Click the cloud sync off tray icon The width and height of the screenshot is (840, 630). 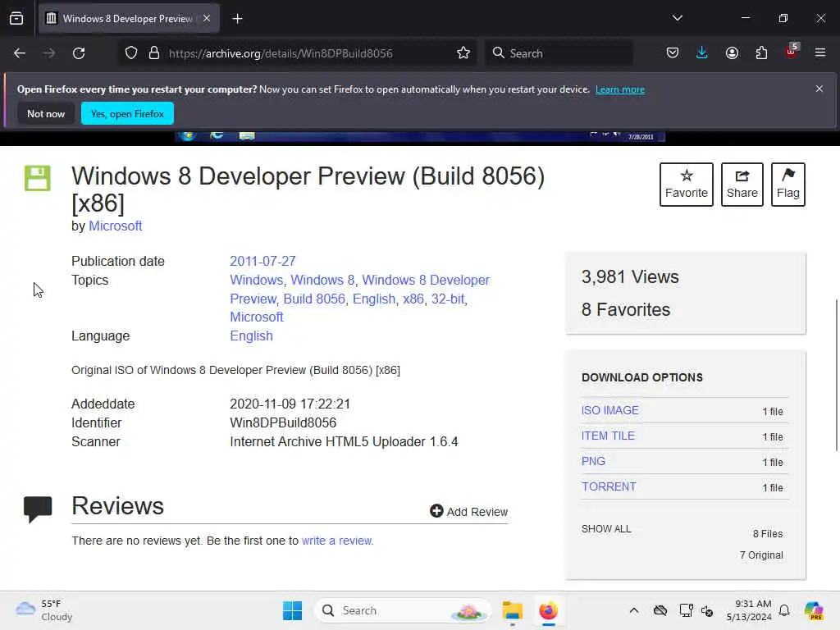[x=660, y=610]
